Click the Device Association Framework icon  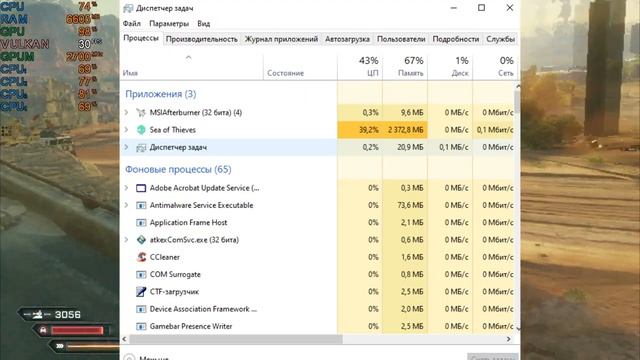coord(141,309)
